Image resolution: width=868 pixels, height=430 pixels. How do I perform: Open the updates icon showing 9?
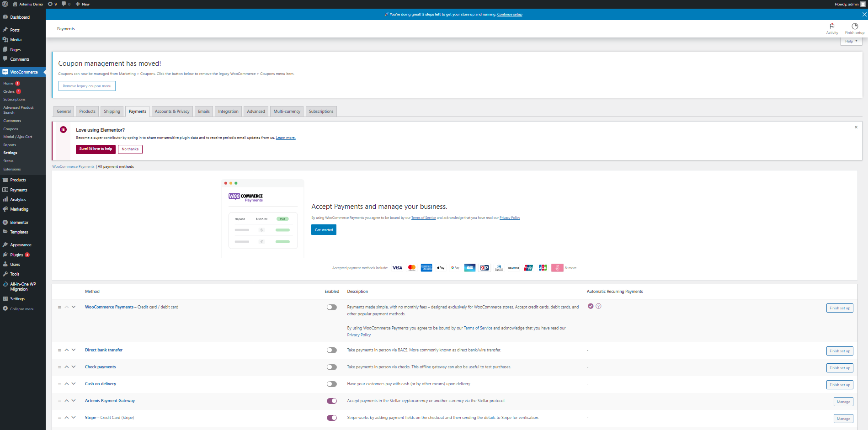(52, 4)
